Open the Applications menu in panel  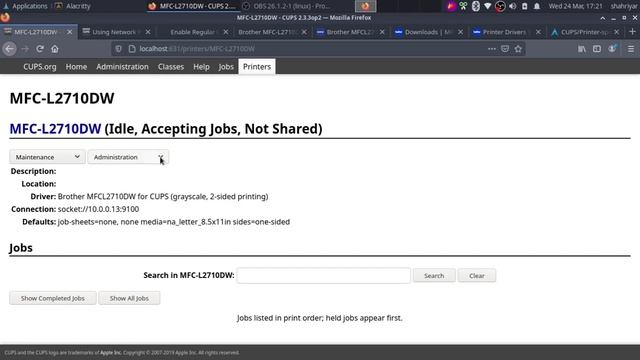pos(25,6)
